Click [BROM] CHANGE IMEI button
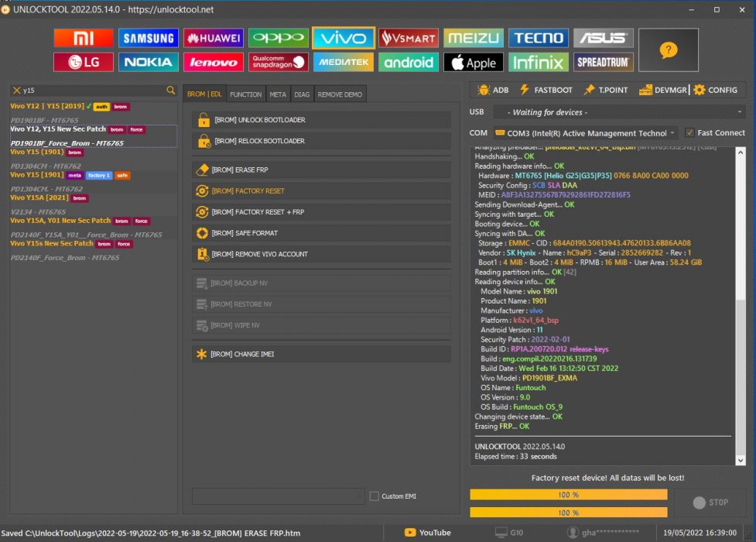756x542 pixels. pyautogui.click(x=322, y=355)
